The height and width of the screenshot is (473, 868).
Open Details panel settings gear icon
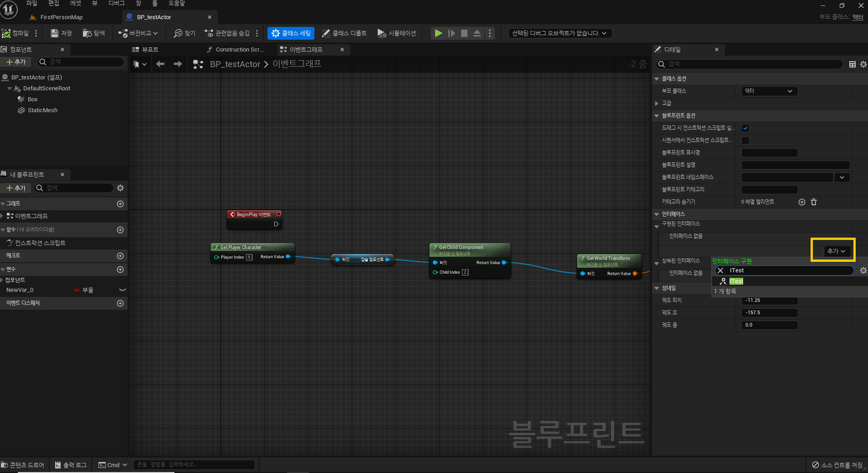863,64
